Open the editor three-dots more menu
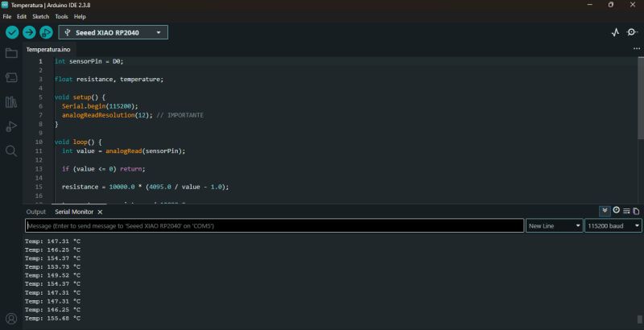The width and height of the screenshot is (644, 330). (x=637, y=48)
